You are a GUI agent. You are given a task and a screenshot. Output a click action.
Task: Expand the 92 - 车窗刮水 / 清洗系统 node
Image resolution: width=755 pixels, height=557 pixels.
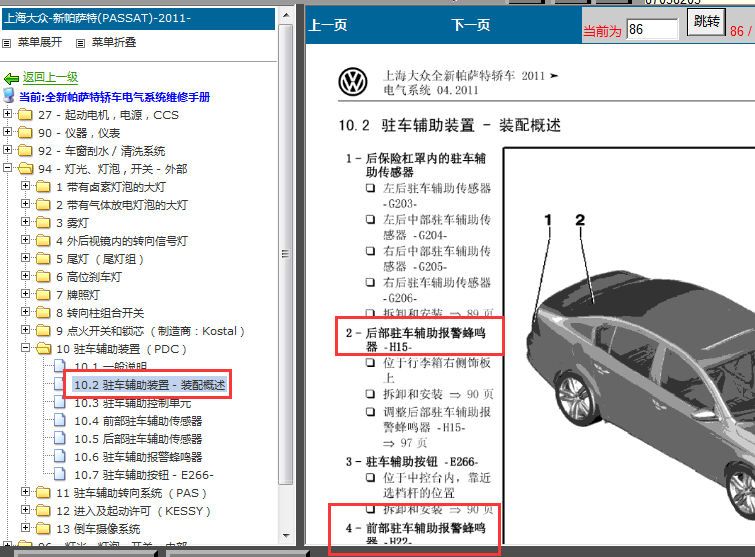(7, 150)
